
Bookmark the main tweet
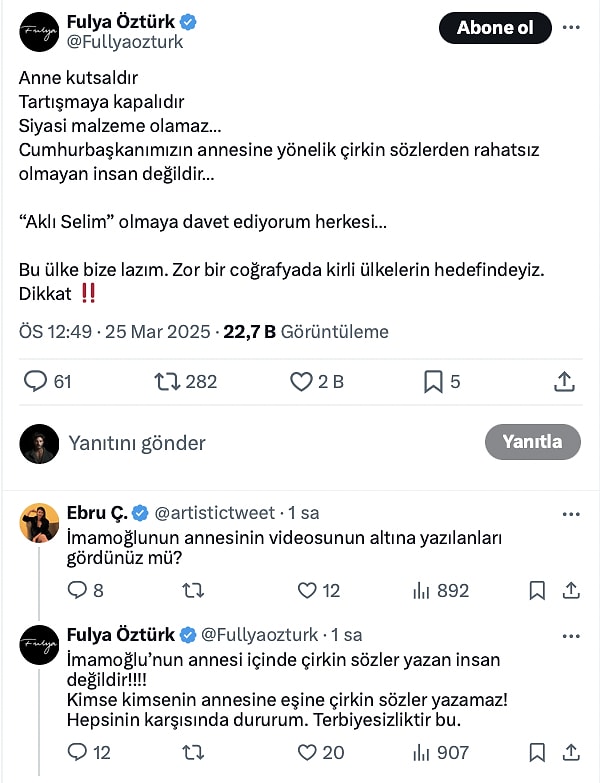[x=433, y=381]
